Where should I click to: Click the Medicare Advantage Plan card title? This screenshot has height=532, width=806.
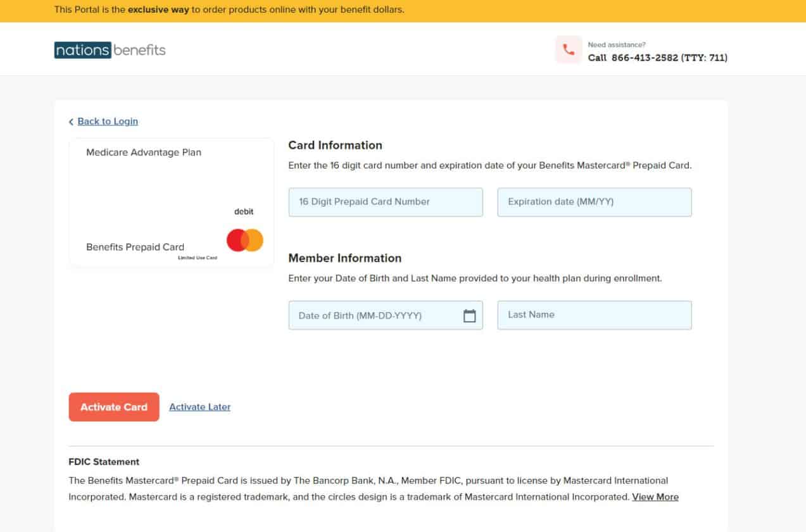[x=144, y=152]
